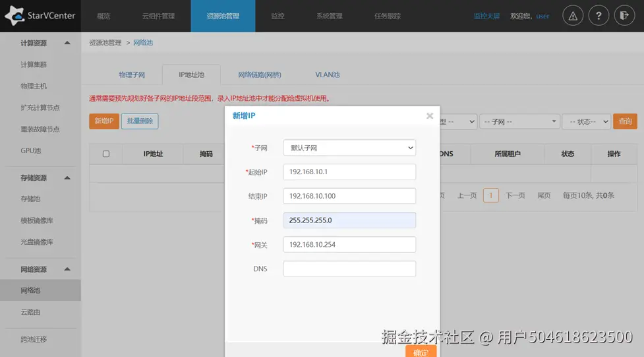Collapse the 计算资源 sidebar section

click(x=67, y=43)
